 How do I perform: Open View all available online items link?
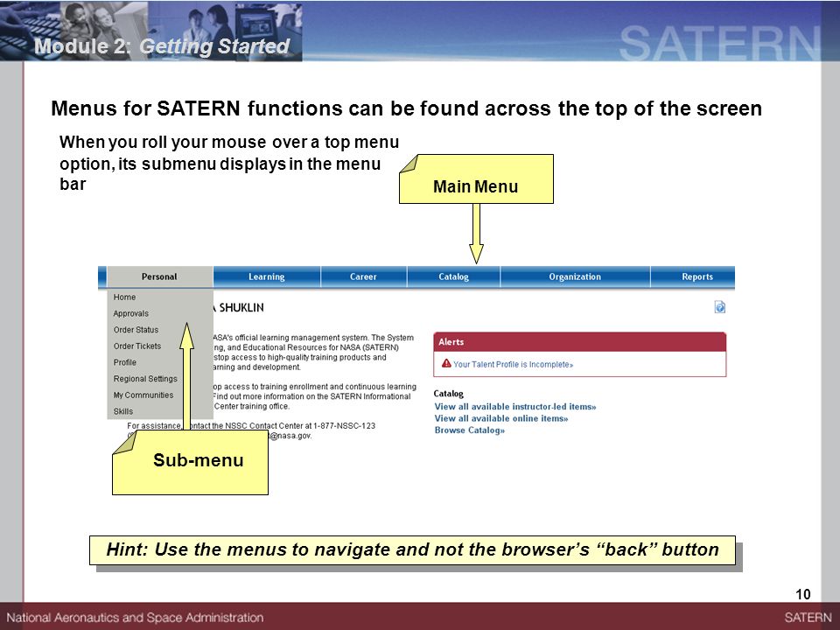pyautogui.click(x=500, y=418)
